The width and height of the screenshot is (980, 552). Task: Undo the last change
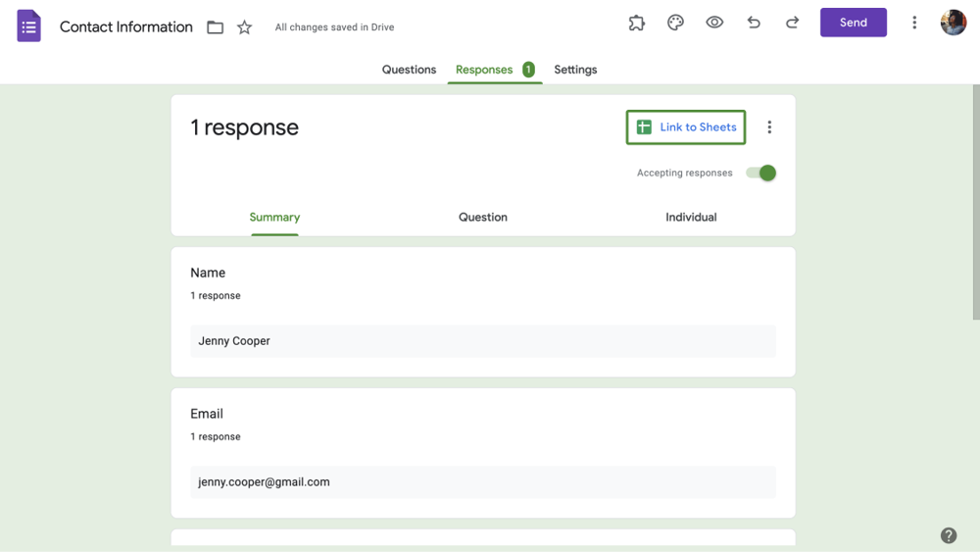coord(754,23)
